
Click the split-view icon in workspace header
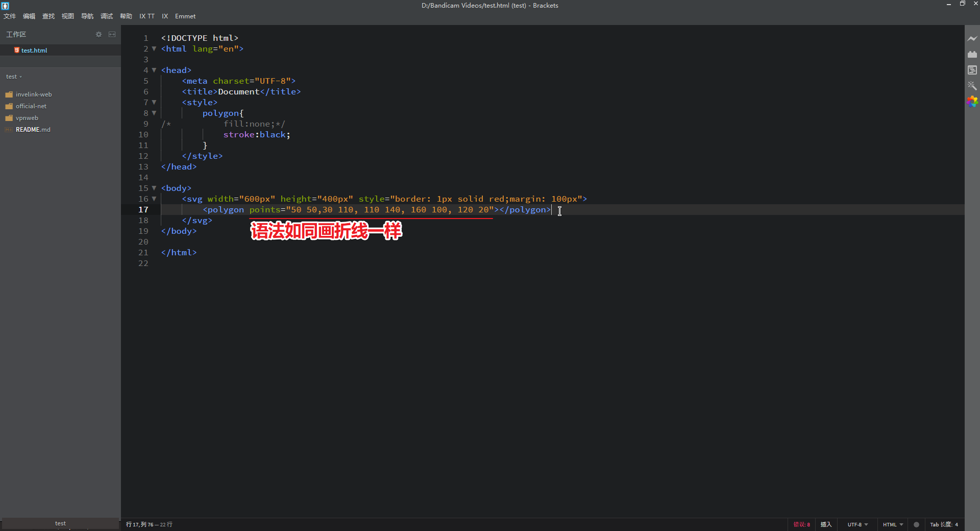(x=112, y=34)
